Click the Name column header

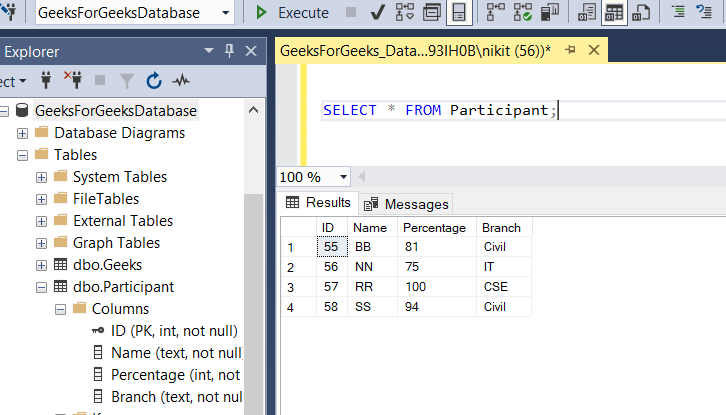pyautogui.click(x=372, y=227)
